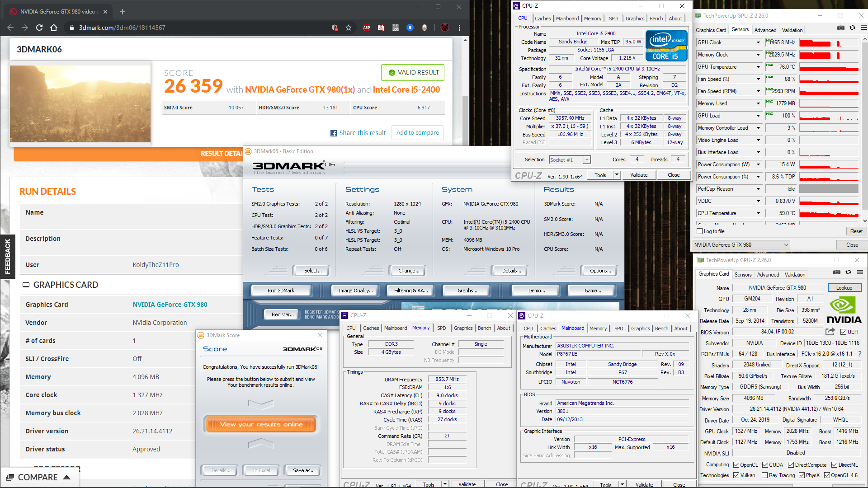Image resolution: width=868 pixels, height=488 pixels.
Task: Click the Lookup button in GPU-Z
Action: [844, 288]
